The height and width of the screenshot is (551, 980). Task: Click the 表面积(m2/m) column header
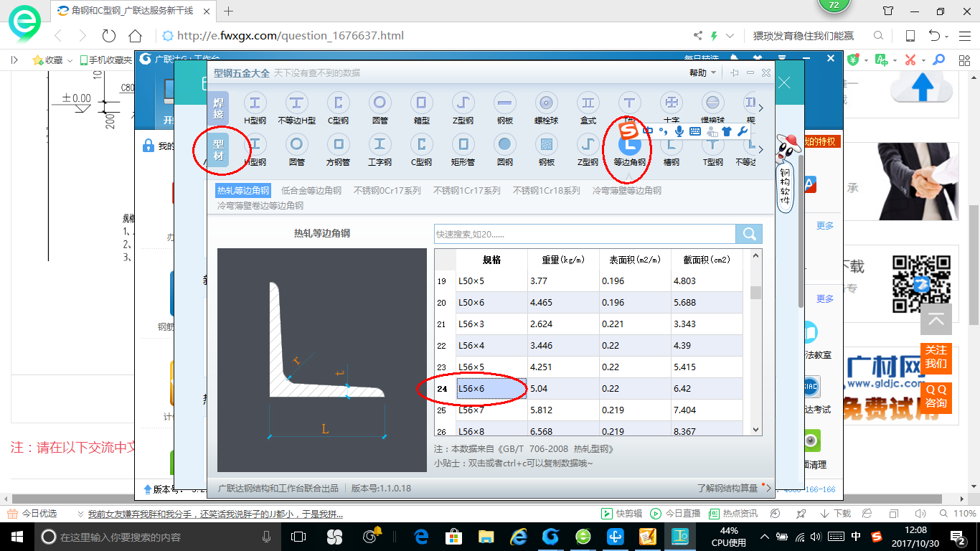[x=635, y=260]
